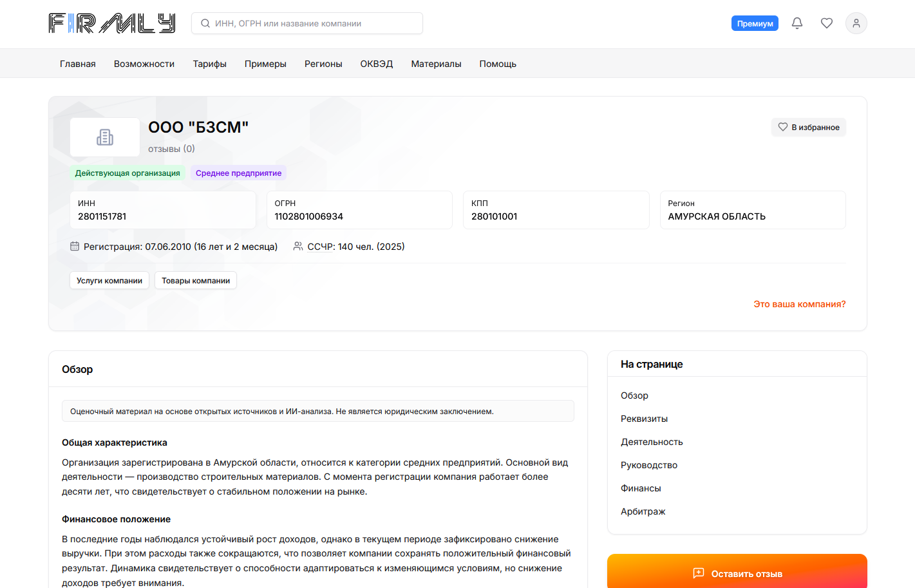Screen dimensions: 915x588
Task: Open ОКВЭД menu item
Action: point(377,64)
